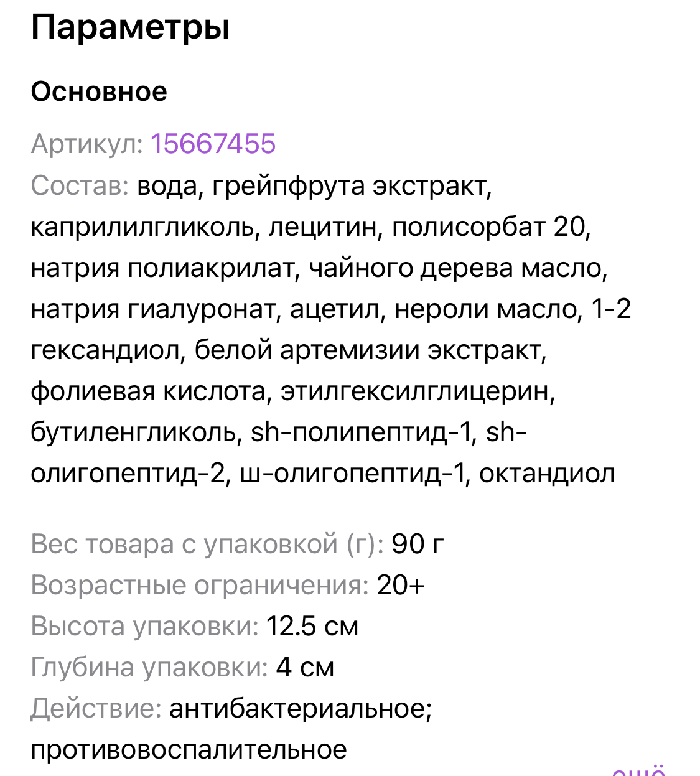Tap the package height value '12.5 см'
The width and height of the screenshot is (700, 776).
(x=312, y=626)
